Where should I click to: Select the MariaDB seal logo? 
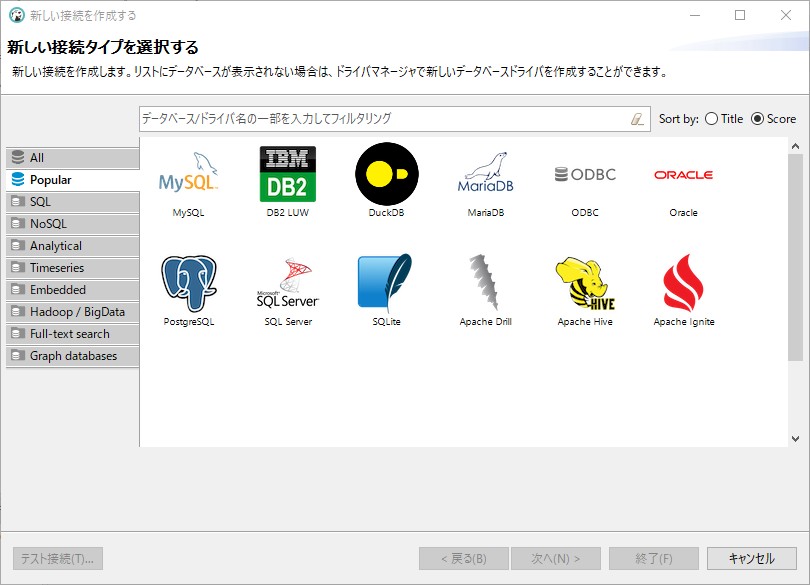pos(486,173)
